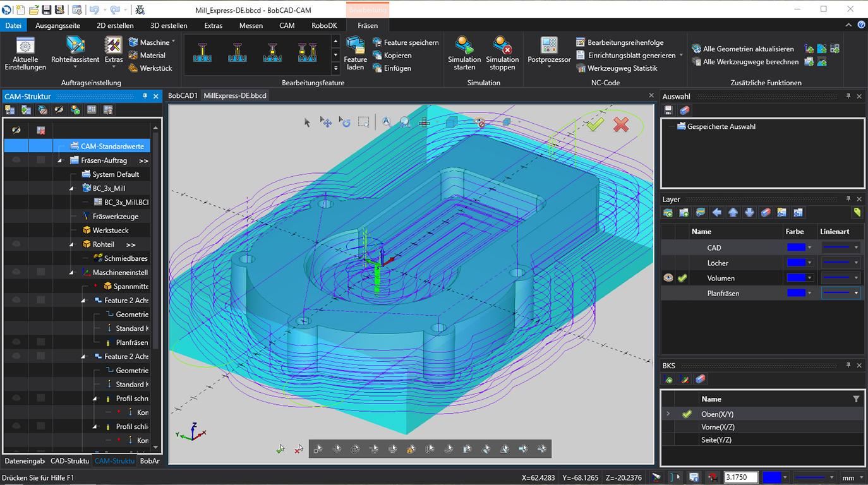Image resolution: width=868 pixels, height=485 pixels.
Task: Select the arrow pointer tool in viewport toolbar
Action: (x=307, y=123)
